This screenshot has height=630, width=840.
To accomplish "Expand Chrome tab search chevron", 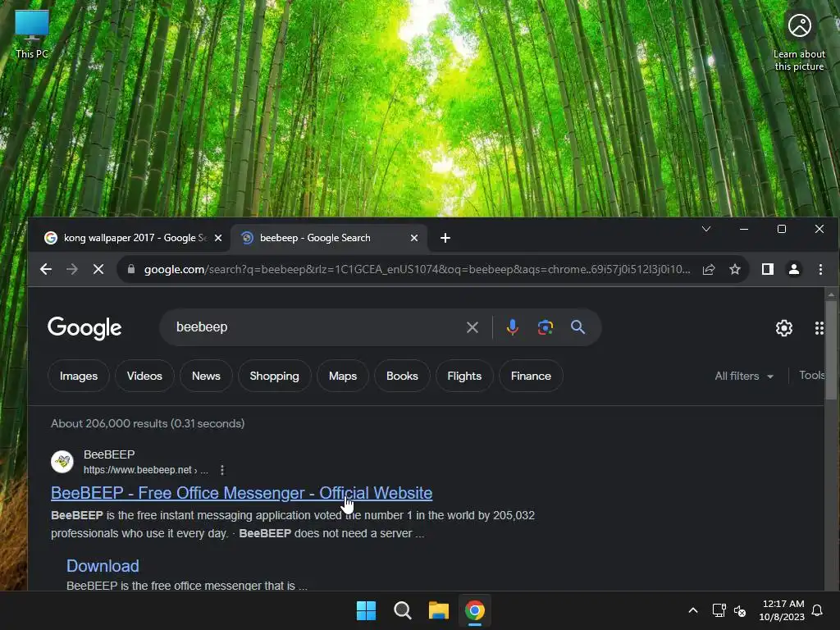I will click(x=706, y=230).
